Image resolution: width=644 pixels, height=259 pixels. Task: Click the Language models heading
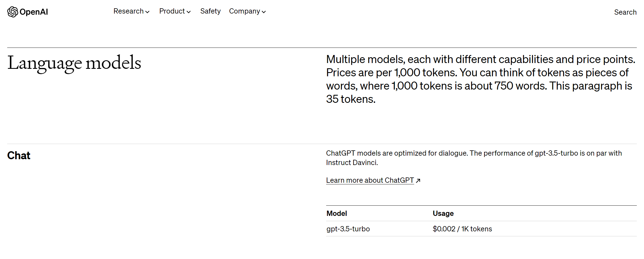click(x=74, y=63)
